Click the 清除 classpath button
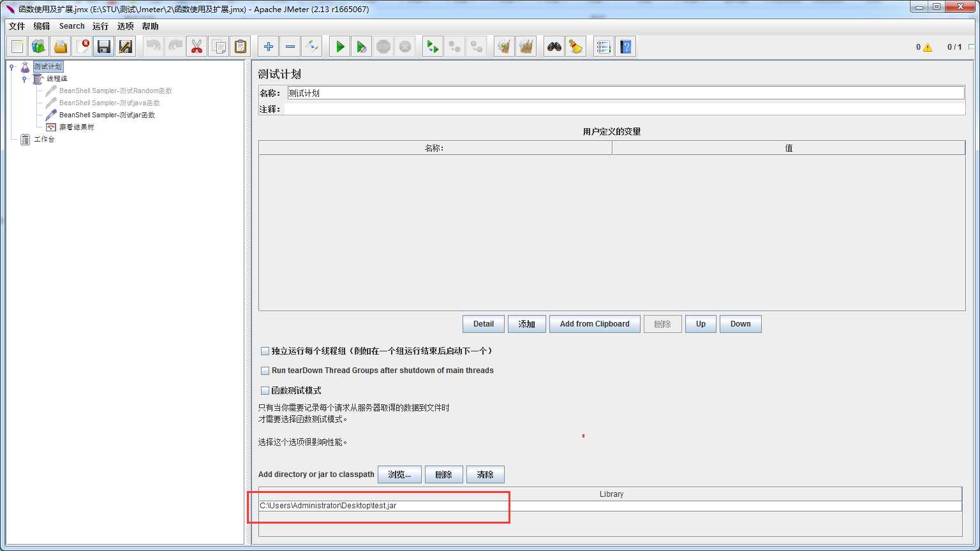This screenshot has height=551, width=980. pyautogui.click(x=486, y=474)
